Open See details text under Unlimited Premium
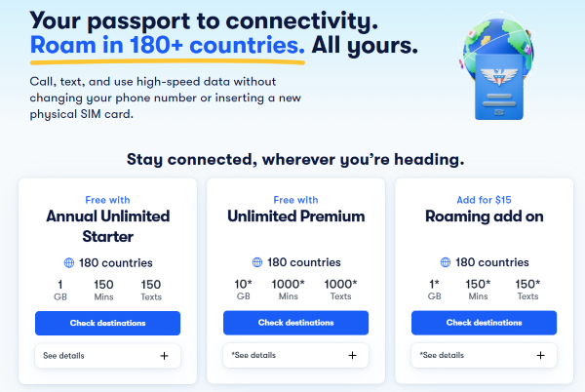The width and height of the screenshot is (585, 392). 253,356
